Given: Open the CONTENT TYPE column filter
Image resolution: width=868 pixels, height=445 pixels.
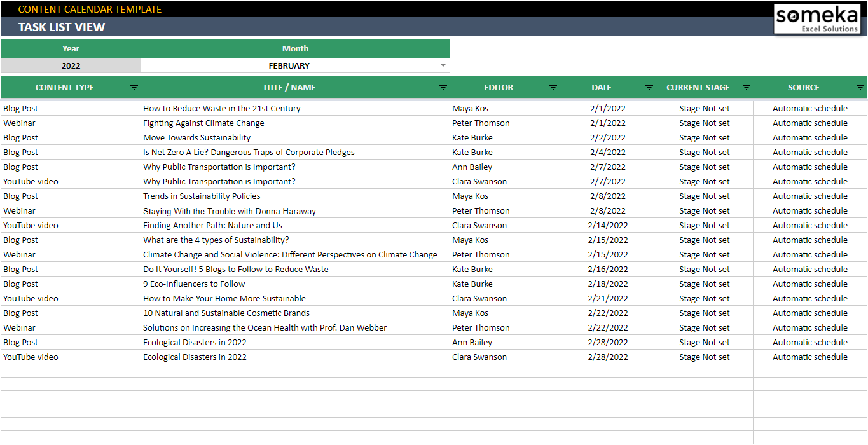Looking at the screenshot, I should click(x=134, y=88).
